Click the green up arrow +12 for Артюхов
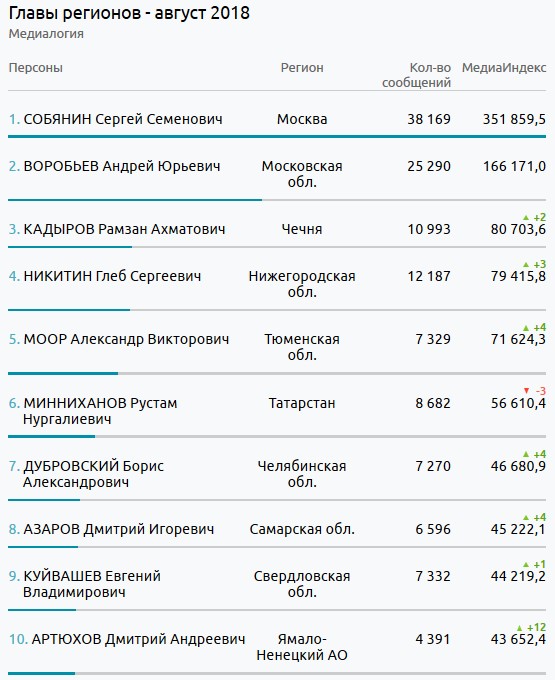Screen dimensions: 555x680 520,628
